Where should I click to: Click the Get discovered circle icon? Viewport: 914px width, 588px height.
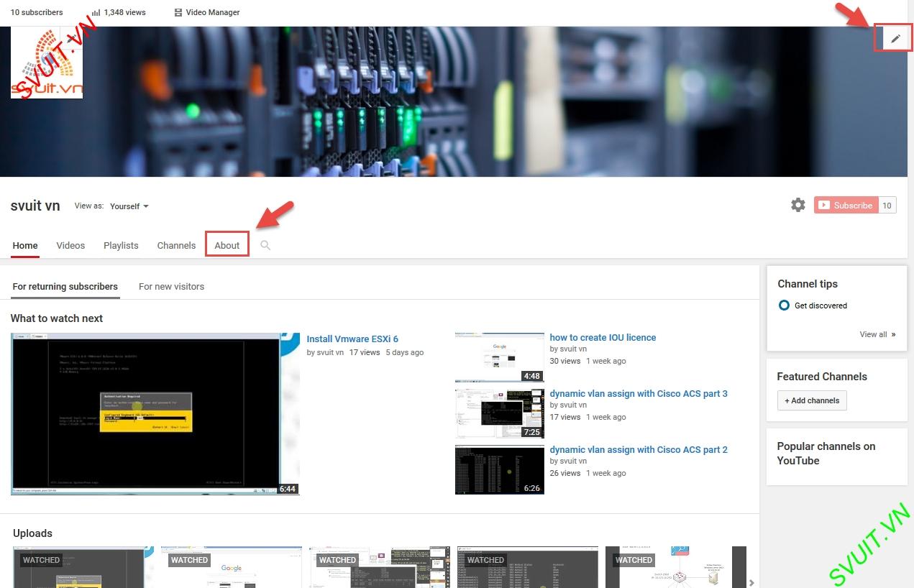(x=784, y=306)
